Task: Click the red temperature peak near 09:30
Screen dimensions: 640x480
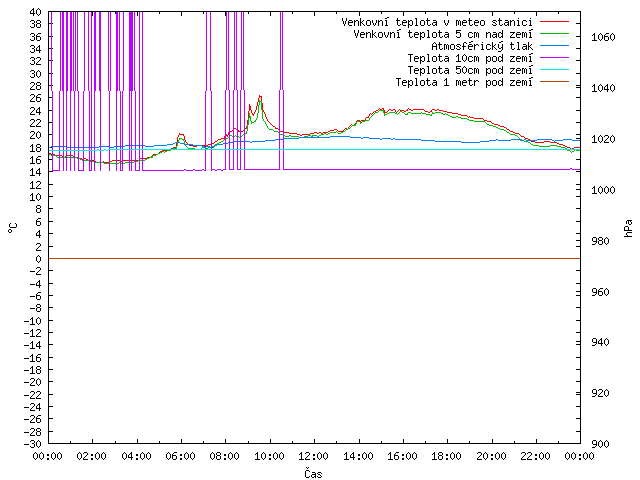Action: click(260, 97)
